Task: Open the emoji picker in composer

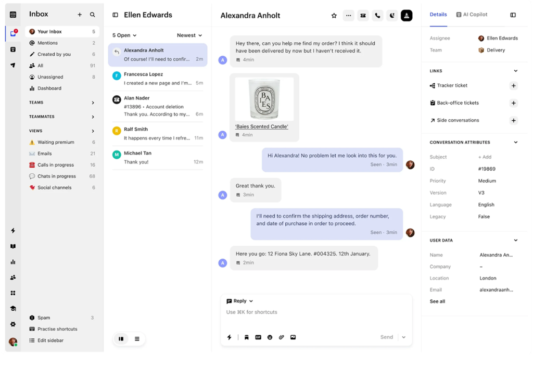Action: click(x=270, y=337)
